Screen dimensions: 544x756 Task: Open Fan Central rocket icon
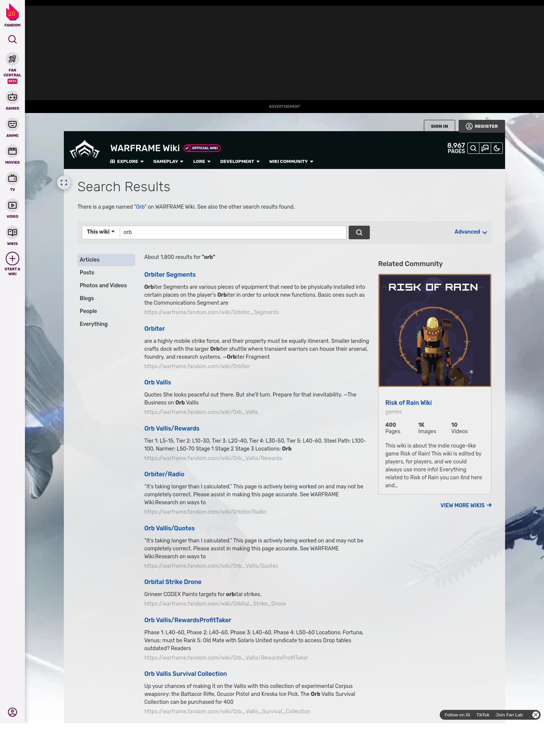click(x=12, y=59)
